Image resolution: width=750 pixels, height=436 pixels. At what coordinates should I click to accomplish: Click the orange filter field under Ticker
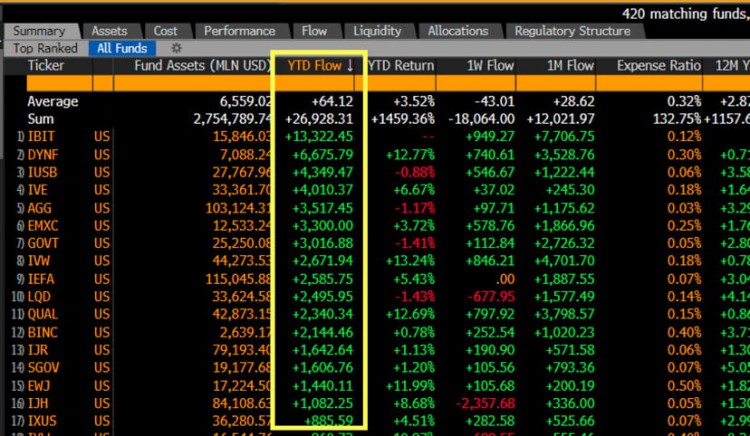(59, 84)
